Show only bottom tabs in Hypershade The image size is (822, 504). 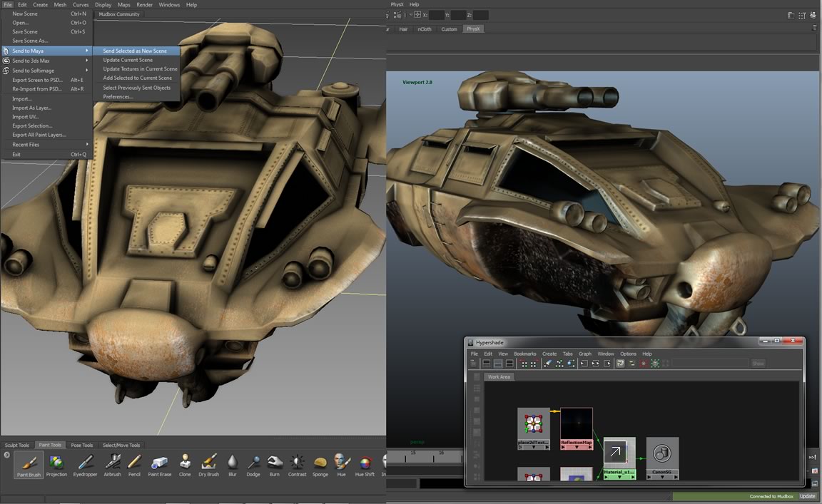point(498,363)
